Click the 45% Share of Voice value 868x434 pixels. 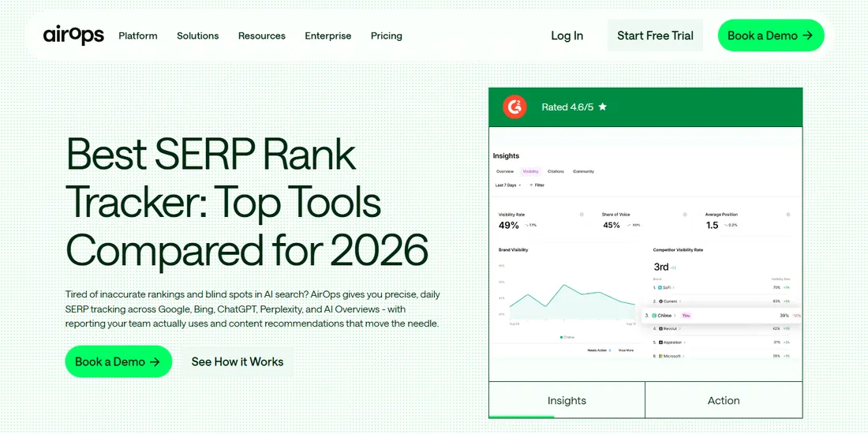(611, 226)
